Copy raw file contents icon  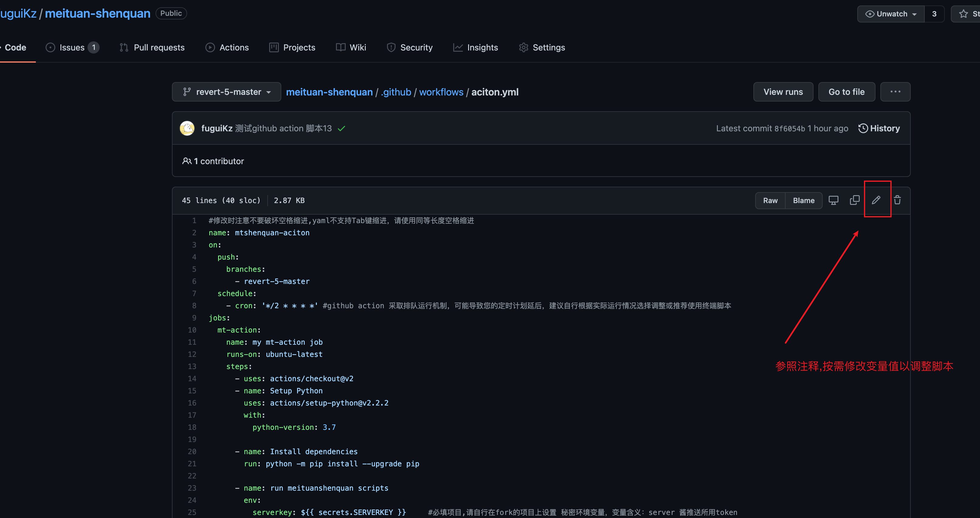855,200
